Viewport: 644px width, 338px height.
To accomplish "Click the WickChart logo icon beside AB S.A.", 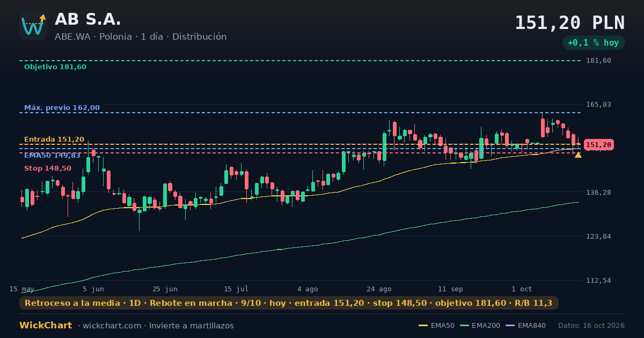I will (x=33, y=26).
